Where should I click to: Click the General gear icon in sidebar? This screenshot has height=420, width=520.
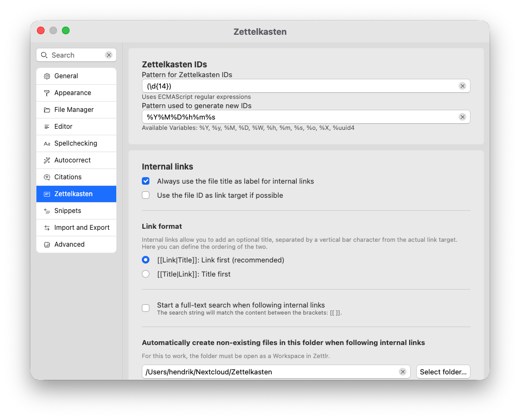point(47,77)
